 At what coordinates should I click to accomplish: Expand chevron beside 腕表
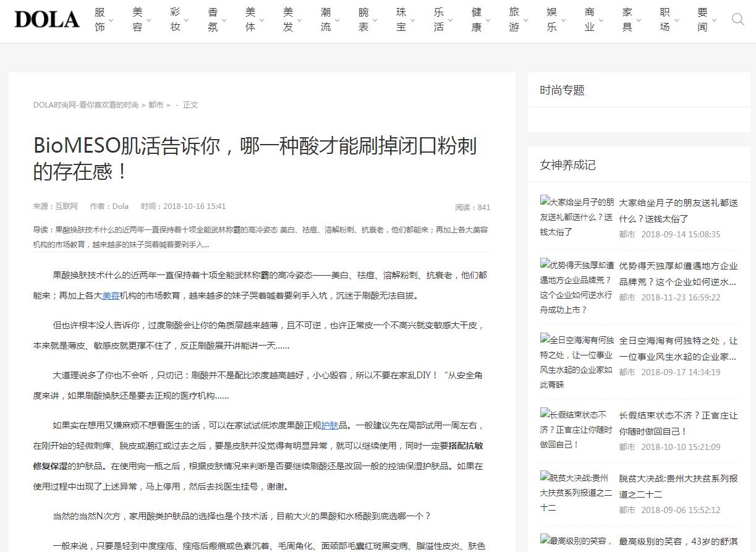(375, 20)
